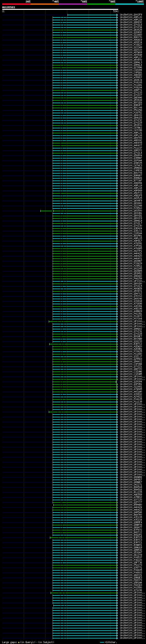
Task: Open hit UniRef100_Q6QA77
Action: point(131,527)
